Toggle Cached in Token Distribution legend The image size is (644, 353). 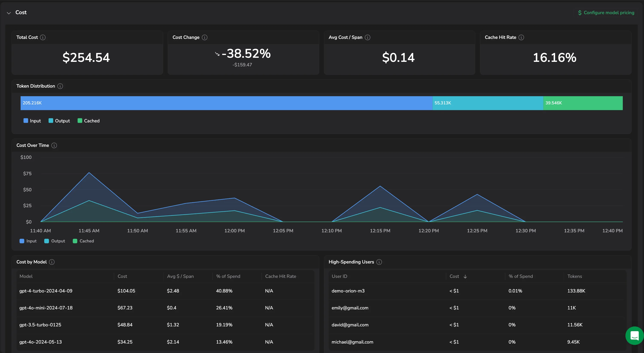[88, 121]
